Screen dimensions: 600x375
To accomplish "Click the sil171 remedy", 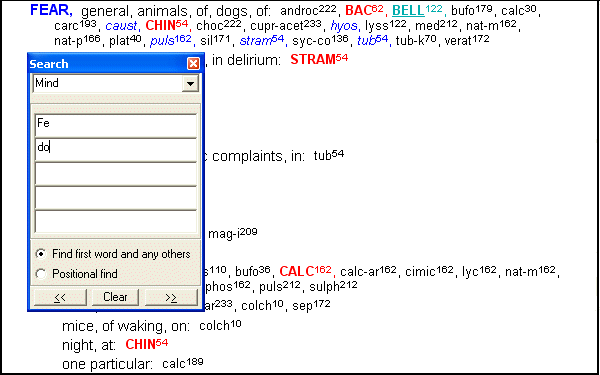I will 216,40.
